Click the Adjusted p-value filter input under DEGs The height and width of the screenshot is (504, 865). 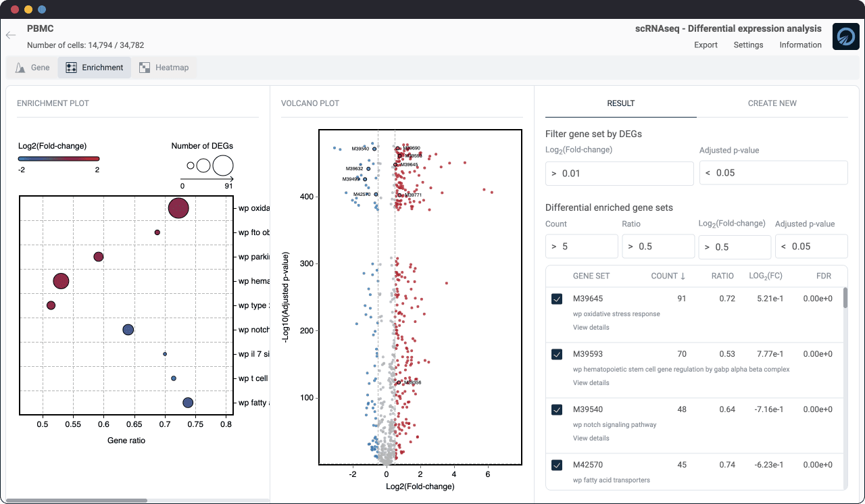(x=773, y=173)
